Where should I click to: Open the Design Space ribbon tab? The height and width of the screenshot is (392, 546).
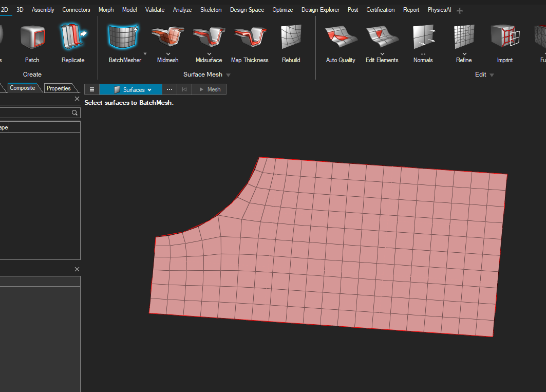[x=247, y=10]
